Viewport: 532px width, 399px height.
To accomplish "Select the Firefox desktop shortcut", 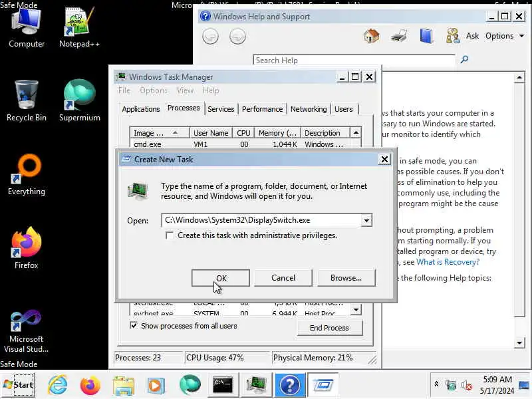I will (x=27, y=248).
